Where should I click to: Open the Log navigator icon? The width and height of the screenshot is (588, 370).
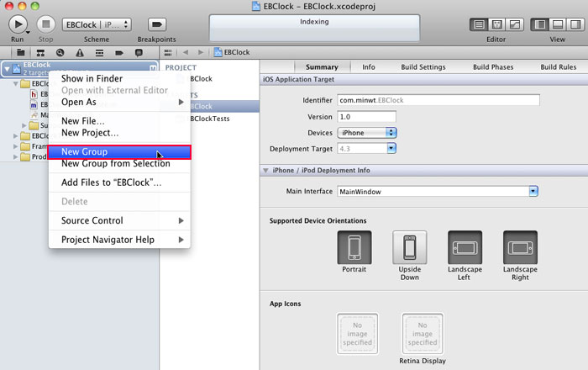tap(139, 52)
